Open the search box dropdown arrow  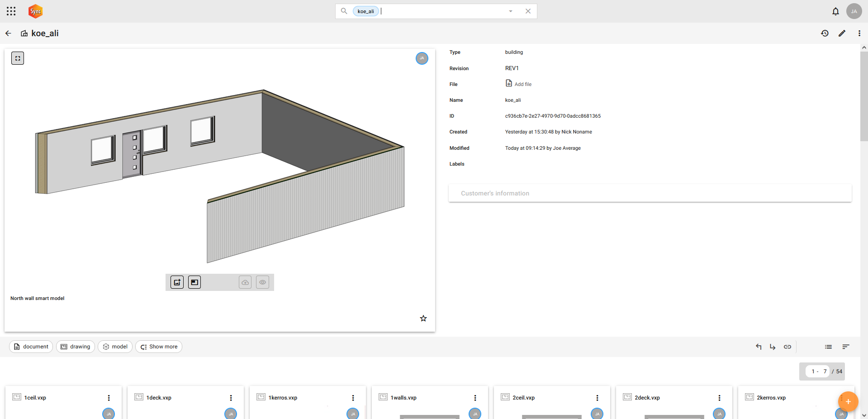tap(511, 11)
